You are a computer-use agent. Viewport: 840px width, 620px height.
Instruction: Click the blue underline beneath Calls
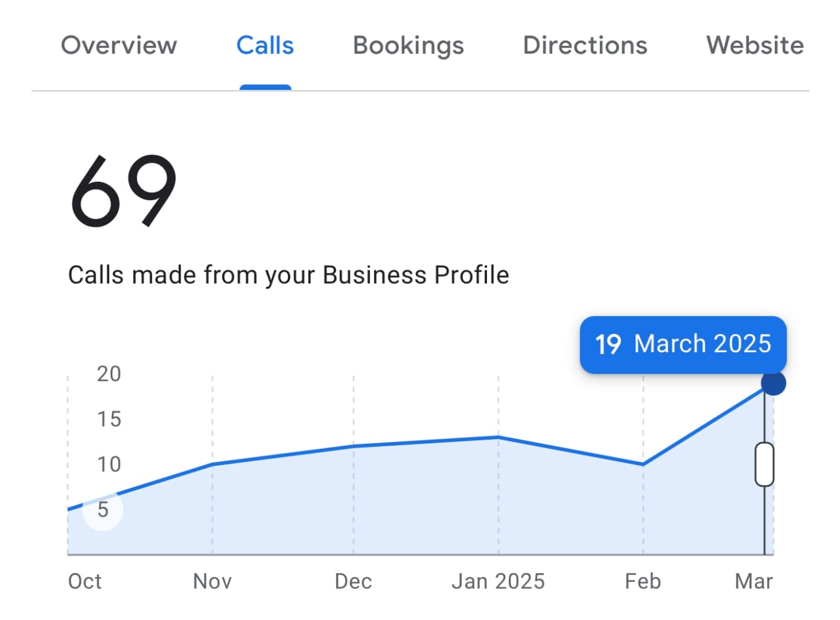pyautogui.click(x=265, y=87)
